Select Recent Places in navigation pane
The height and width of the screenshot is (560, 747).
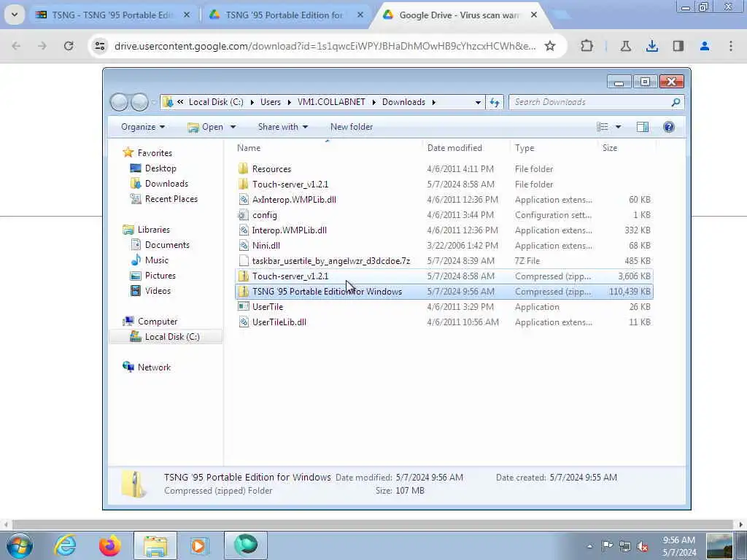(171, 198)
